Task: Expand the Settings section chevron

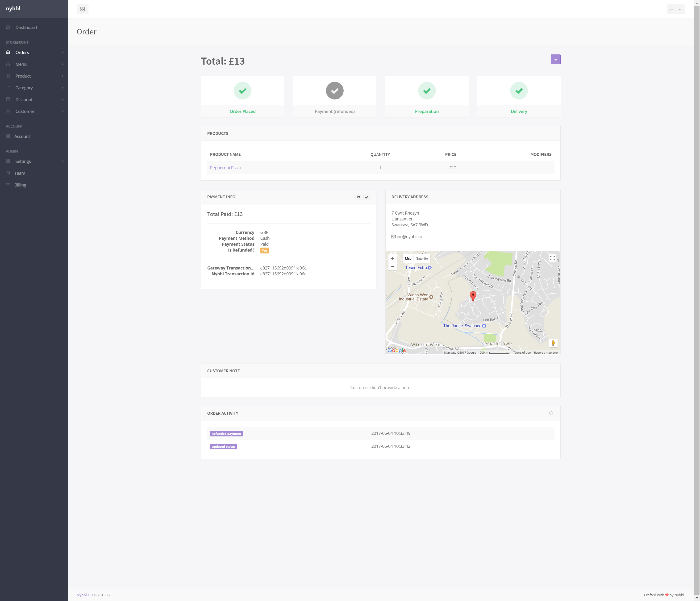Action: (63, 162)
